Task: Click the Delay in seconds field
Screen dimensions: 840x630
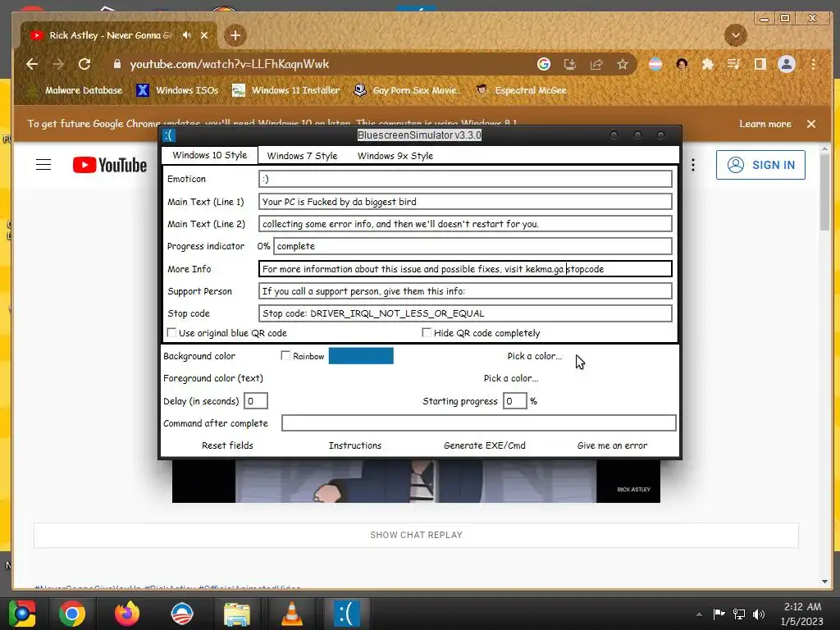Action: pos(256,400)
